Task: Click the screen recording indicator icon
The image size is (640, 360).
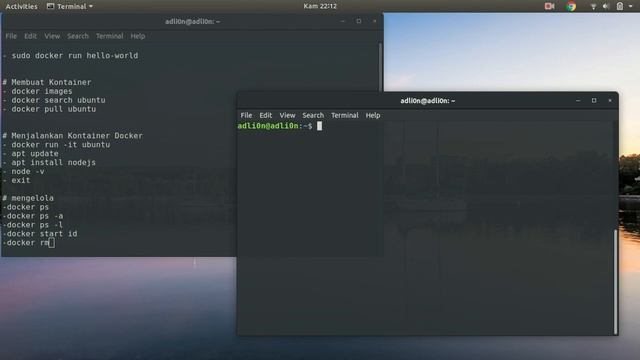Action: tap(549, 6)
